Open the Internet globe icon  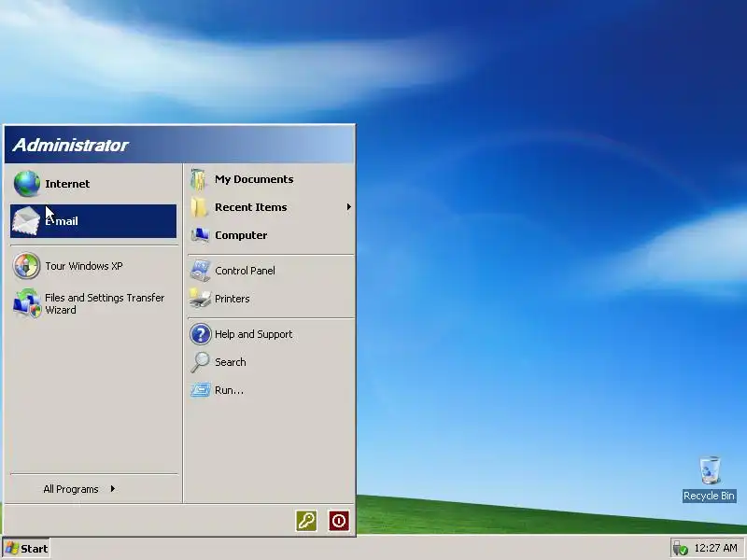point(27,183)
